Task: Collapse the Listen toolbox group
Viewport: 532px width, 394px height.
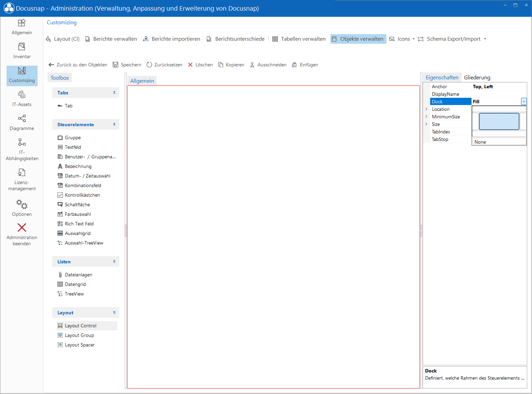Action: coord(114,262)
